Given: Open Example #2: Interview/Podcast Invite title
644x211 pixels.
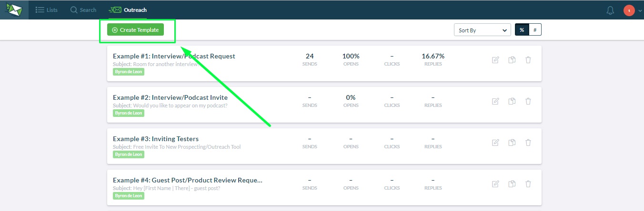Looking at the screenshot, I should (170, 97).
